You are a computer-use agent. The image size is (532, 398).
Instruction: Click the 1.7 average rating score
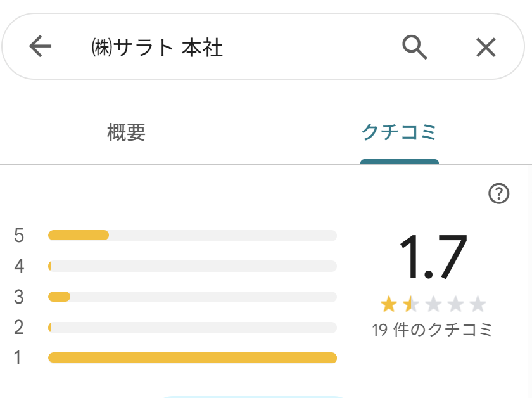433,257
